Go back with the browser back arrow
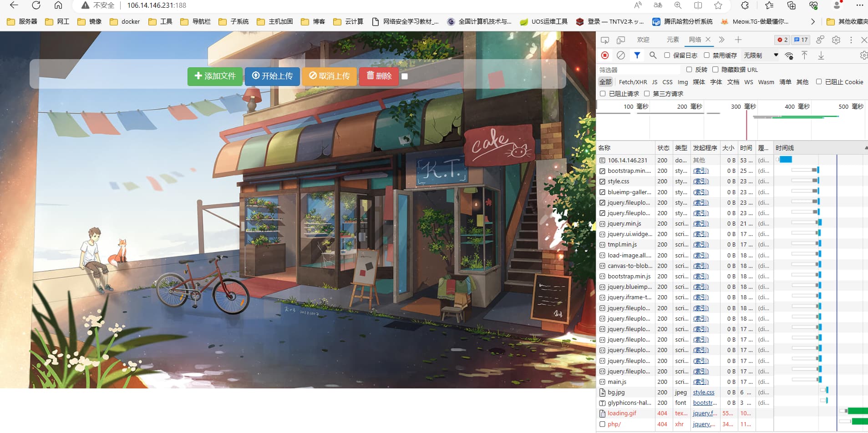 pos(14,5)
